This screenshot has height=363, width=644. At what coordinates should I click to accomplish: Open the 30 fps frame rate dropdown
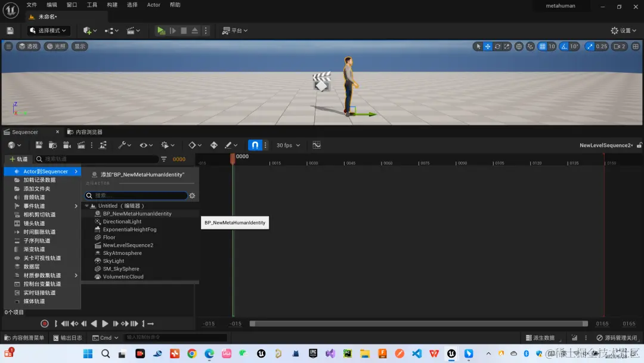pos(288,145)
